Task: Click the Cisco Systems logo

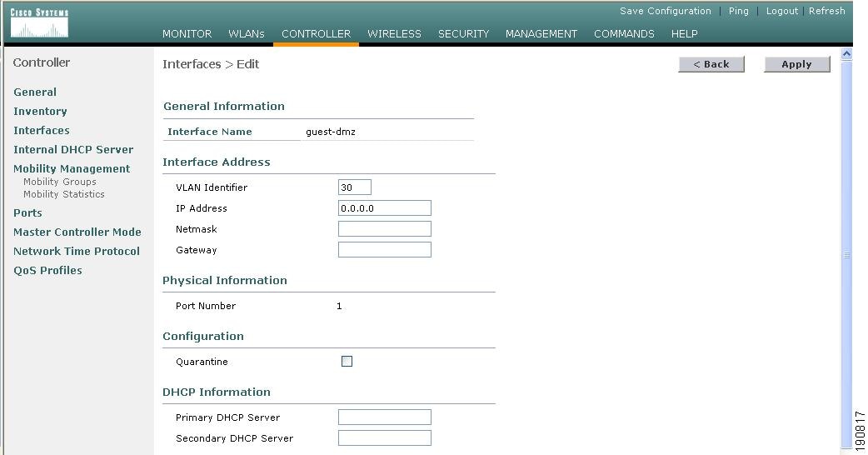Action: click(x=39, y=22)
